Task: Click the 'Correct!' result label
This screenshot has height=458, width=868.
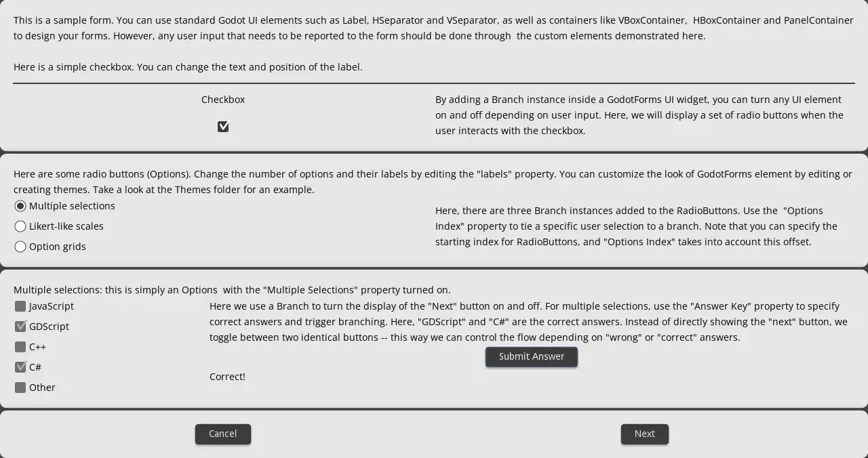Action: pos(227,377)
